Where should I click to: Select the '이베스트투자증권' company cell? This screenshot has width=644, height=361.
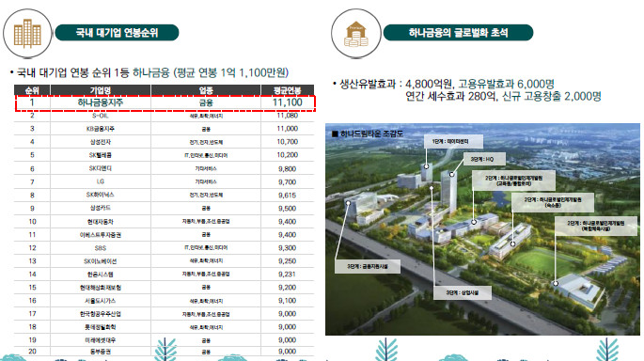click(x=101, y=235)
